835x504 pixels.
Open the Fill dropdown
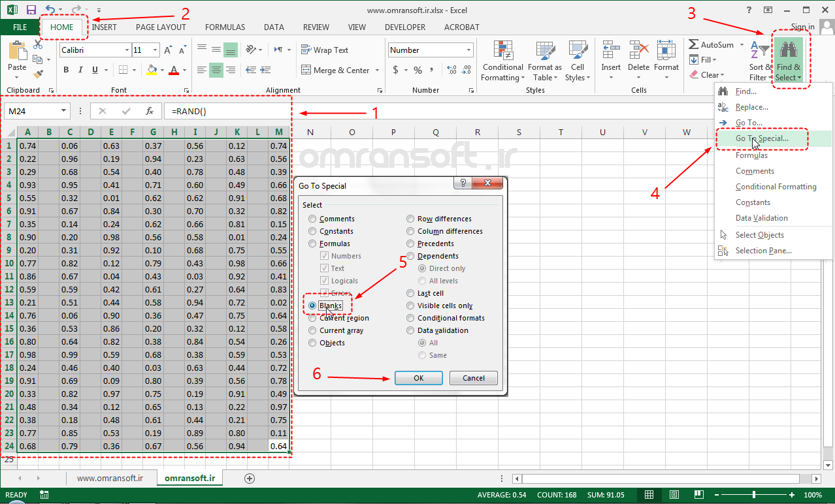coord(704,60)
